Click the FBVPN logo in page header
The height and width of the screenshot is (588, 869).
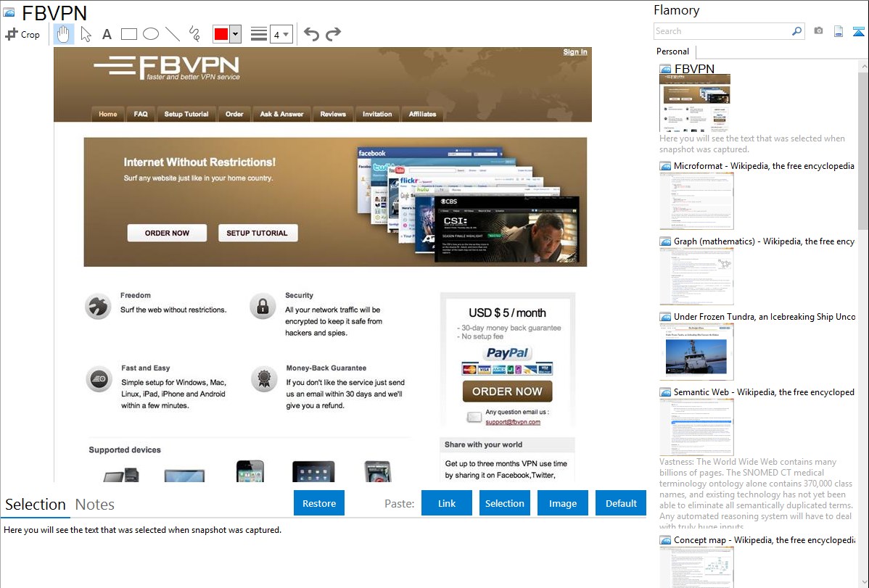(x=167, y=67)
